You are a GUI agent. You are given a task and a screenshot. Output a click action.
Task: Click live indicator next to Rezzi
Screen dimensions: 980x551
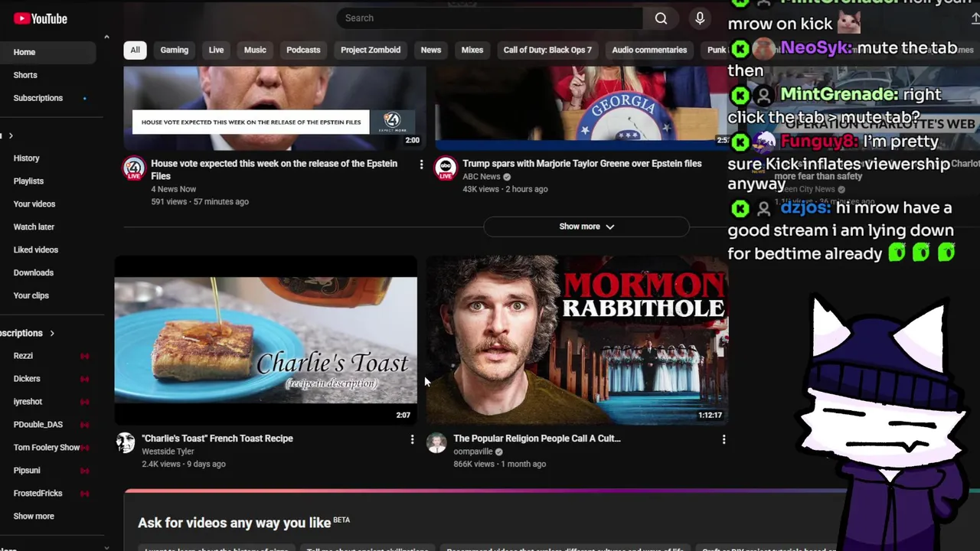click(x=84, y=356)
